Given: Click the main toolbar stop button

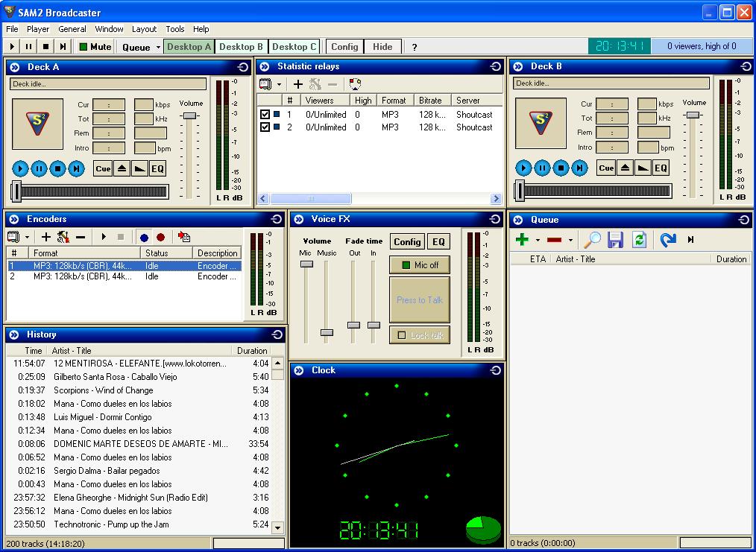Looking at the screenshot, I should click(x=45, y=47).
